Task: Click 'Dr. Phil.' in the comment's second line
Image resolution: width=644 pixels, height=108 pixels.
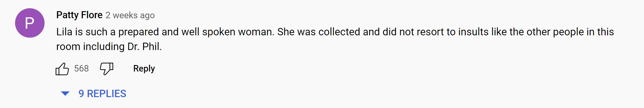Action: click(x=145, y=46)
